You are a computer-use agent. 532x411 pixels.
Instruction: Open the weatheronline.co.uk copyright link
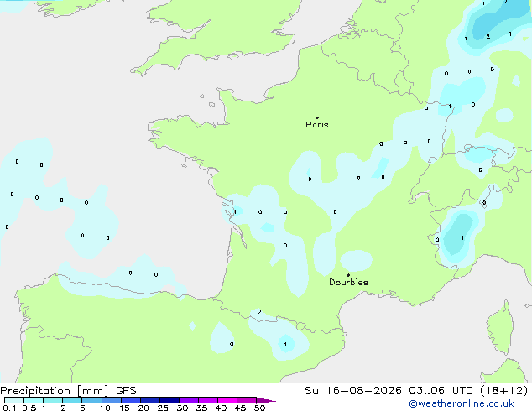(462, 403)
